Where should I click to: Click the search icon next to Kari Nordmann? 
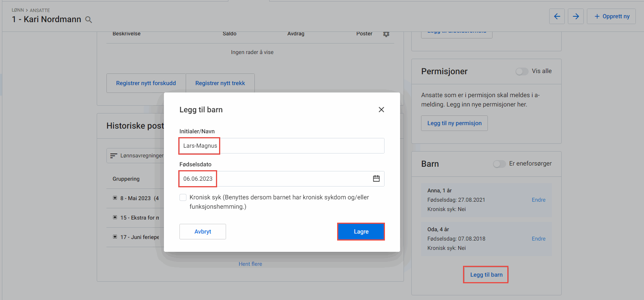click(89, 20)
